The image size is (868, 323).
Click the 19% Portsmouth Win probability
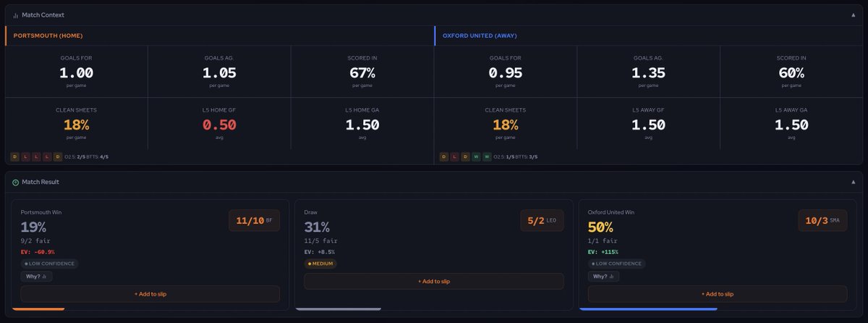click(x=33, y=227)
